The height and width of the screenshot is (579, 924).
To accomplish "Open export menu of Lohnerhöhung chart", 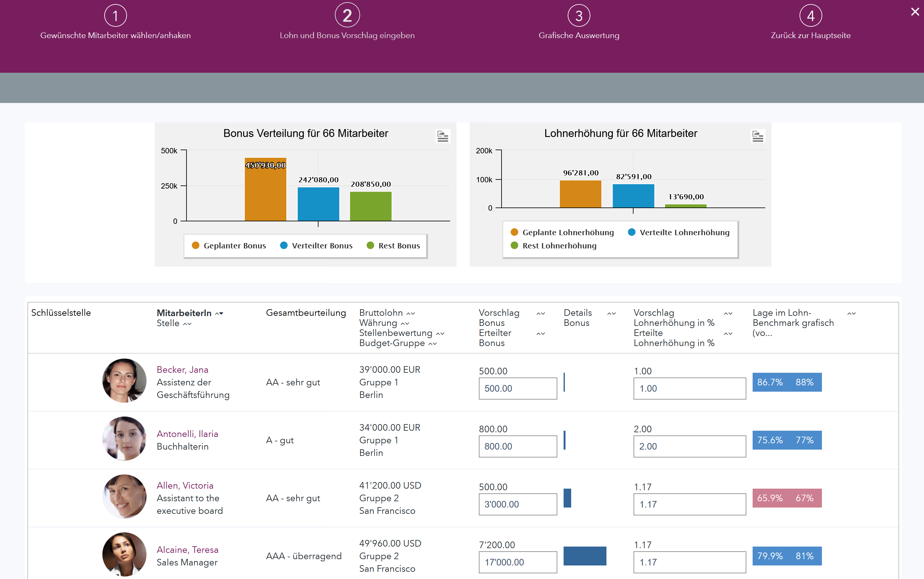I will 757,136.
